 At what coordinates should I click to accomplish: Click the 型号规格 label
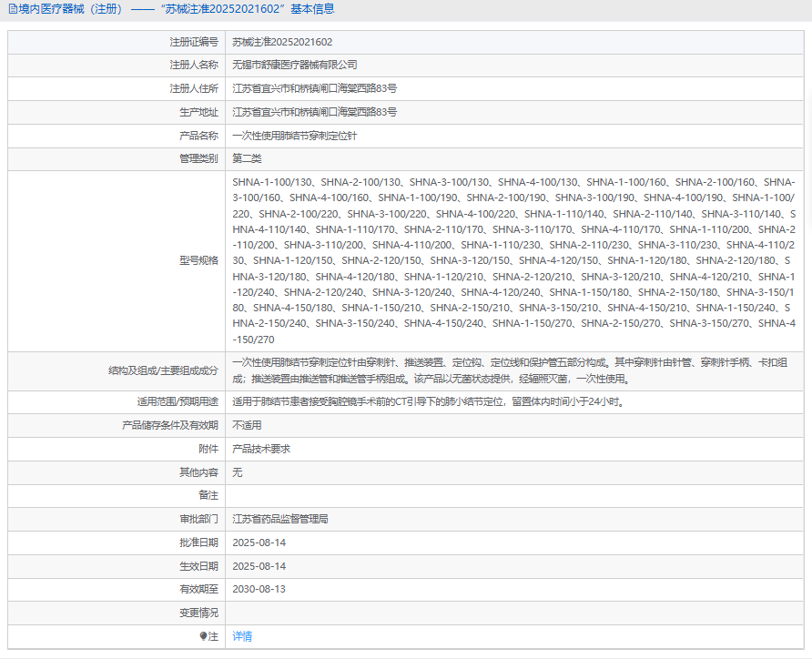[x=198, y=260]
